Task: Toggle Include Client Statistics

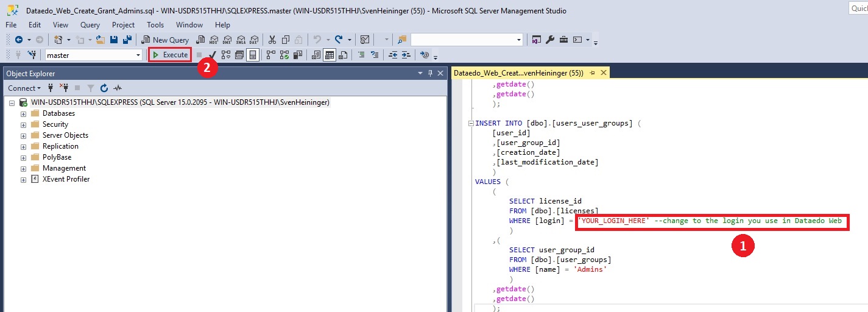Action: [298, 55]
